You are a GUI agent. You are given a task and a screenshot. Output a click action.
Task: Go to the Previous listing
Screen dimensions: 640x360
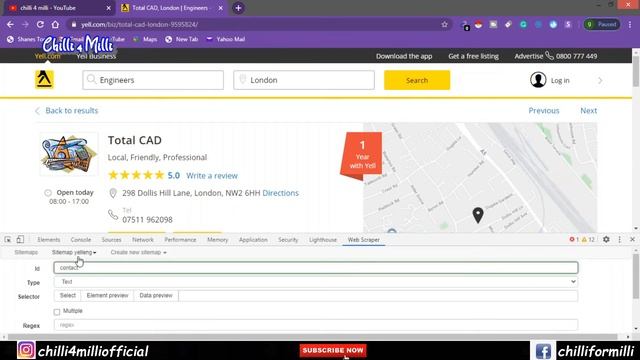pos(544,111)
